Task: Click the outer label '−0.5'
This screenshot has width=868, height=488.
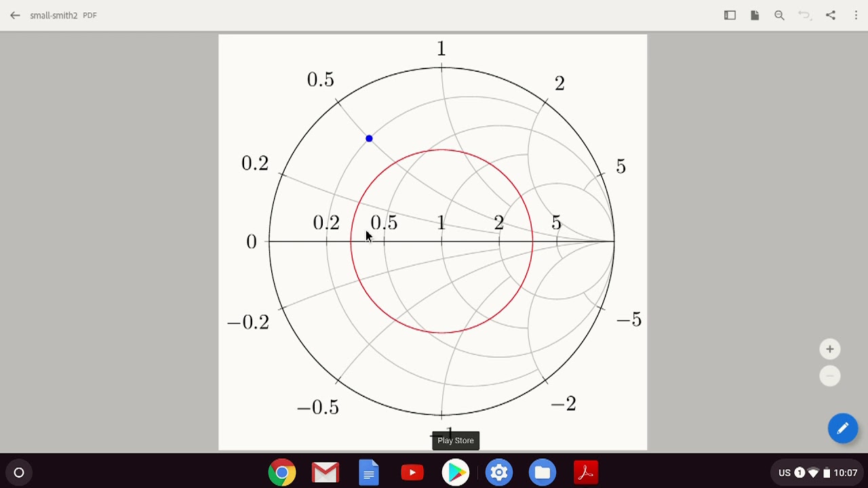Action: (318, 407)
